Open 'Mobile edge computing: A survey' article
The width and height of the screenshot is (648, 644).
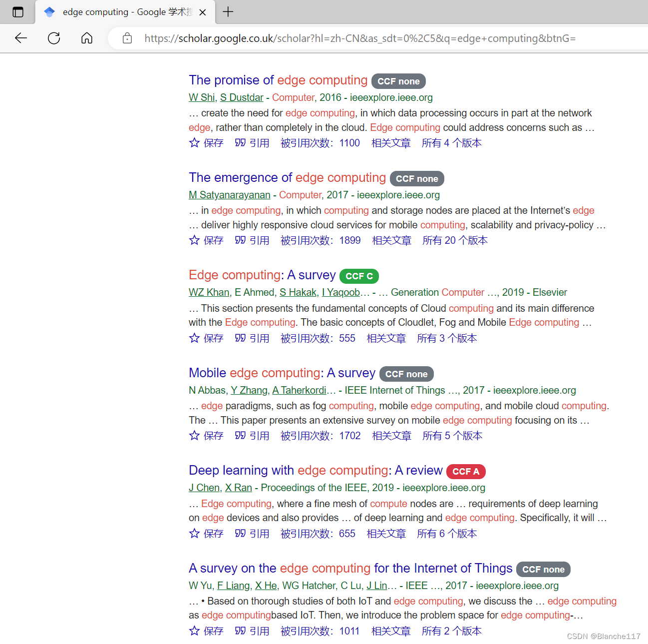point(282,373)
